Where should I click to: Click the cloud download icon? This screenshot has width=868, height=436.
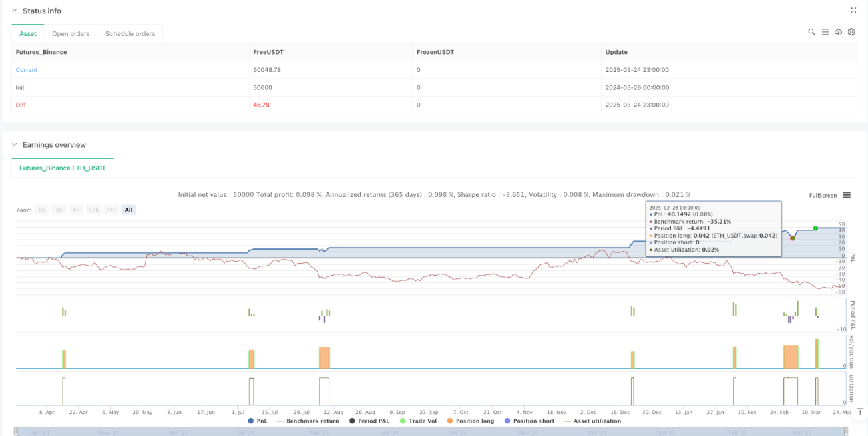click(x=839, y=32)
